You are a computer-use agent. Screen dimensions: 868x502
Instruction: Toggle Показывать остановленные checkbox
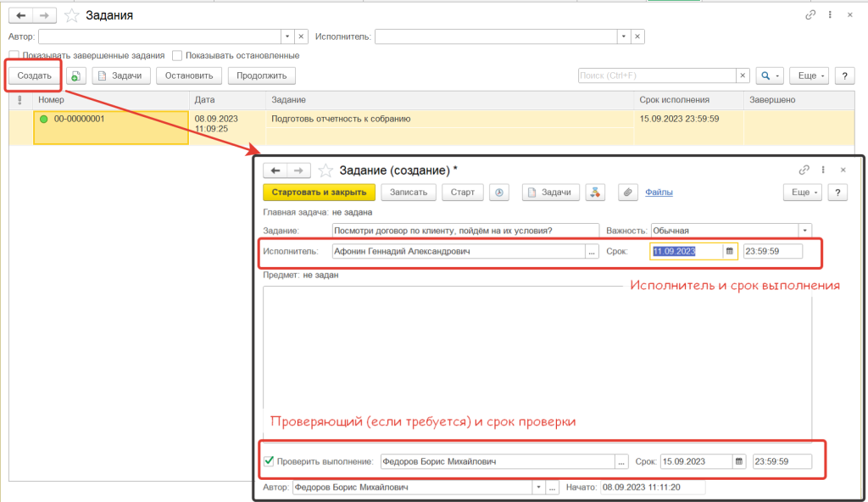pos(177,56)
